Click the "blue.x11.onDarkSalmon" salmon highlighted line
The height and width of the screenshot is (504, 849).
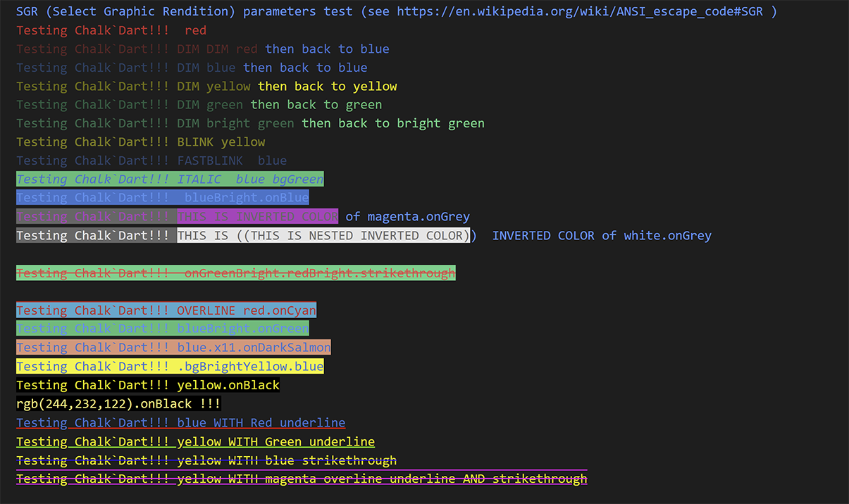(173, 347)
